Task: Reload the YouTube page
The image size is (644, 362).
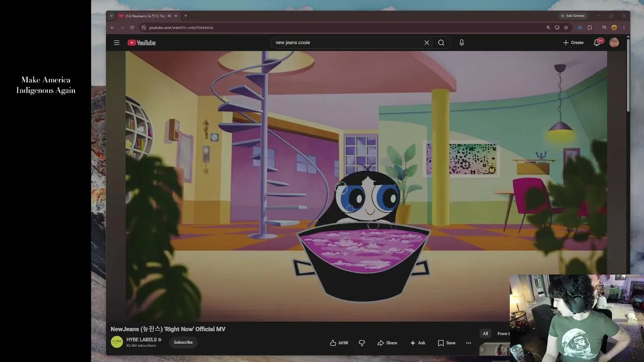Action: (x=132, y=28)
